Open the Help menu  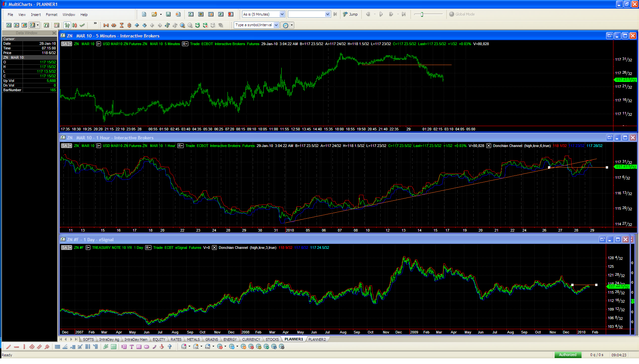tap(84, 15)
